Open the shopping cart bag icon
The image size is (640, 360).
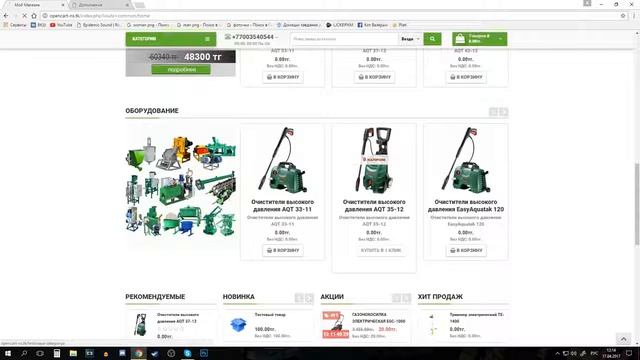click(x=460, y=39)
